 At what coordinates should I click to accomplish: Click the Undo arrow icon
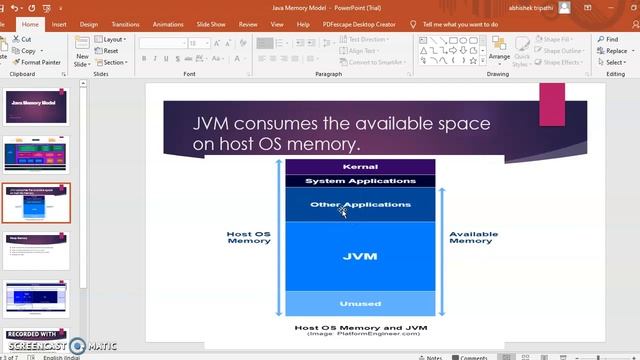tap(14, 8)
